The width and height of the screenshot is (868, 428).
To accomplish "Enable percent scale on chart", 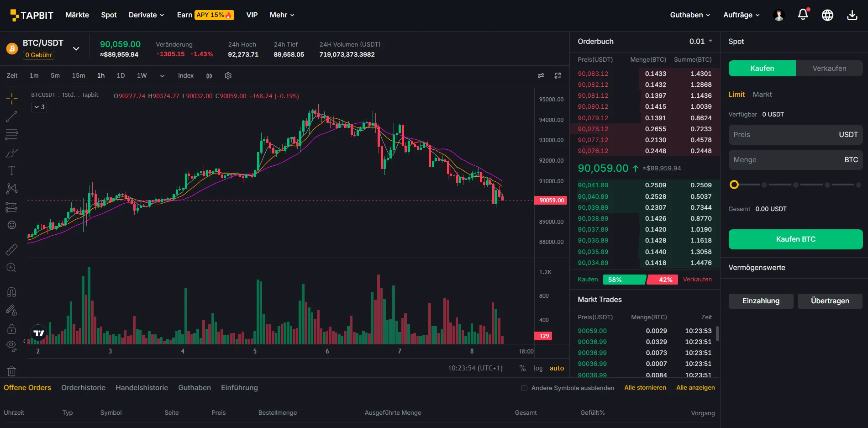I will (522, 368).
